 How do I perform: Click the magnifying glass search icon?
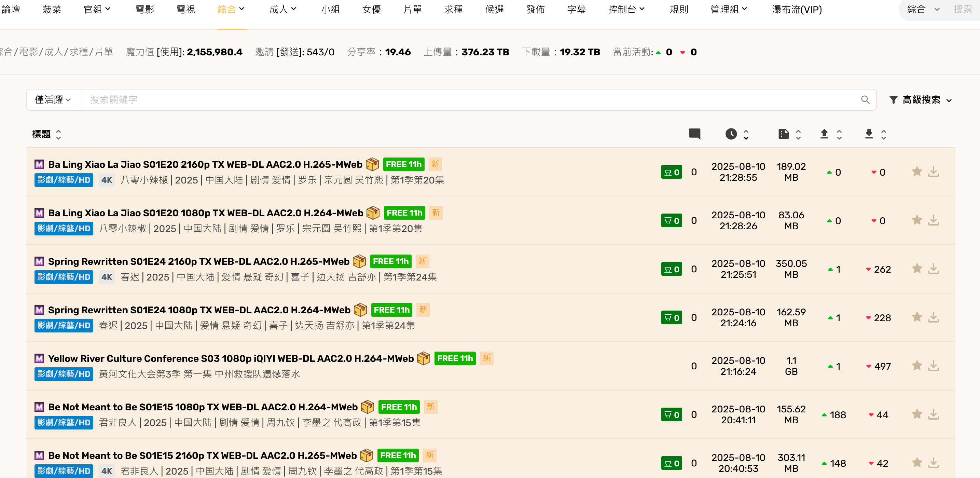tap(865, 99)
